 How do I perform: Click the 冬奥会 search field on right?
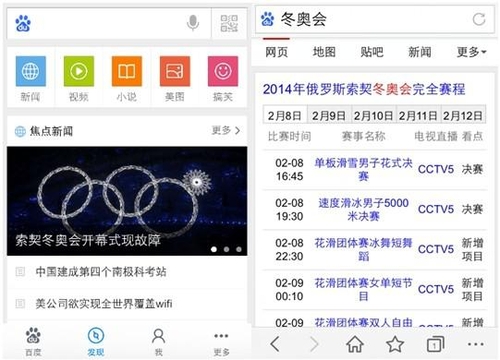tap(375, 19)
